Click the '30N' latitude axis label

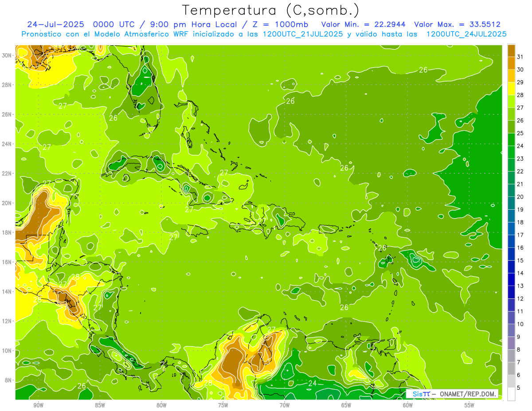pos(8,55)
